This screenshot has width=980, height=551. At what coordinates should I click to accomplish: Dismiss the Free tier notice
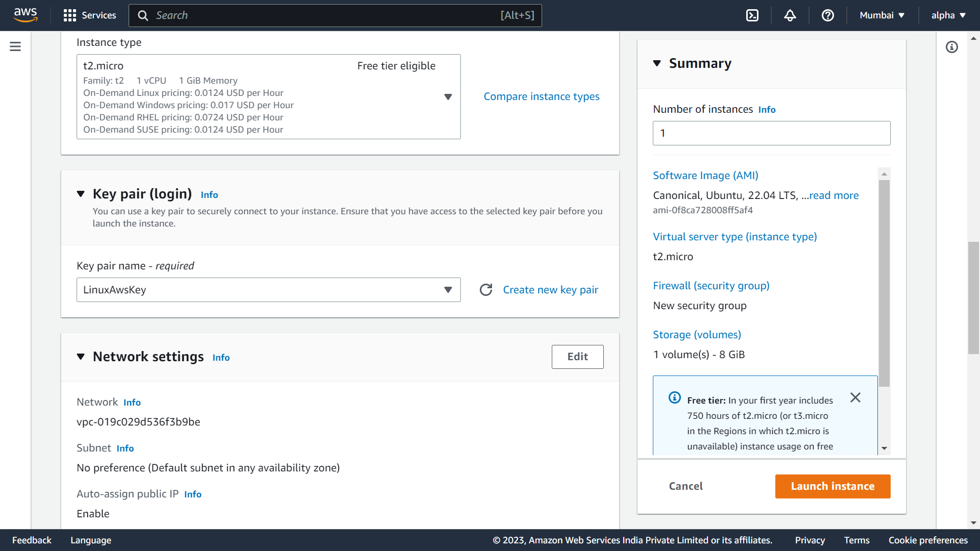(x=855, y=397)
